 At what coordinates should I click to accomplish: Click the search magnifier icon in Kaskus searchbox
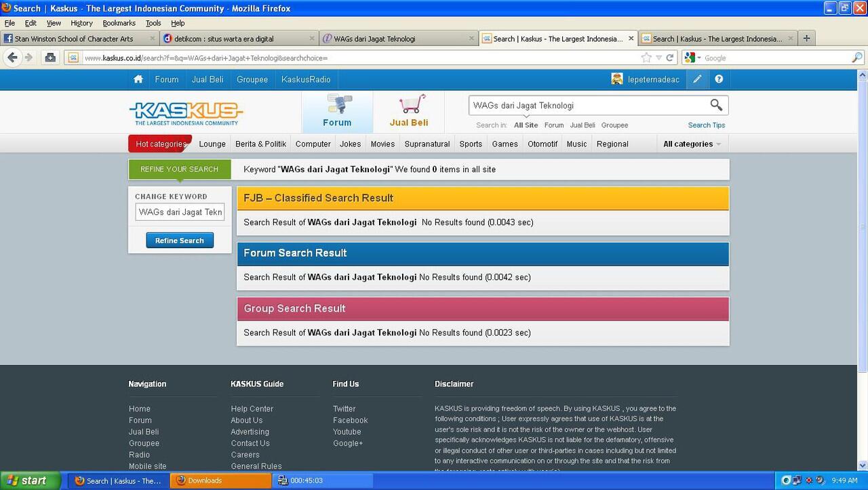click(x=716, y=105)
